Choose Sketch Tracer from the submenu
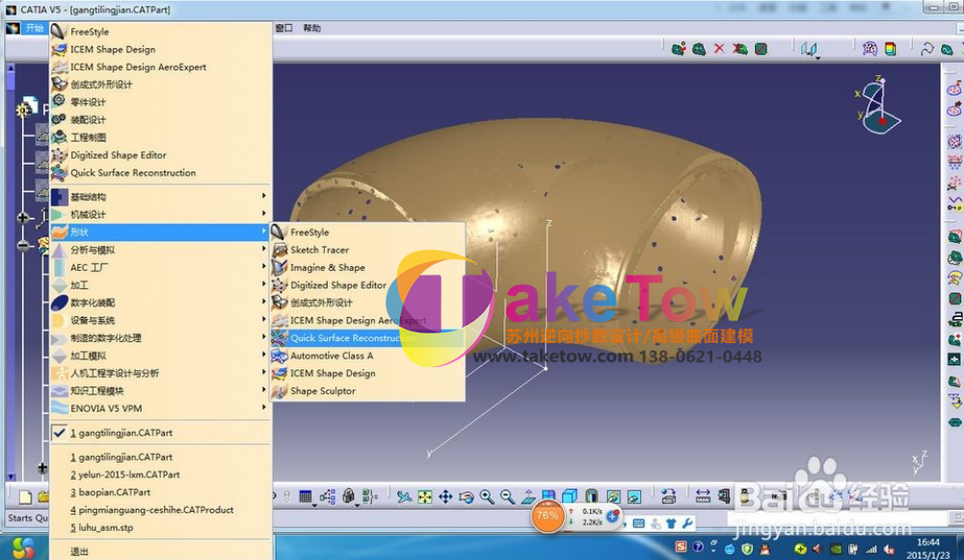The height and width of the screenshot is (560, 964). (367, 250)
